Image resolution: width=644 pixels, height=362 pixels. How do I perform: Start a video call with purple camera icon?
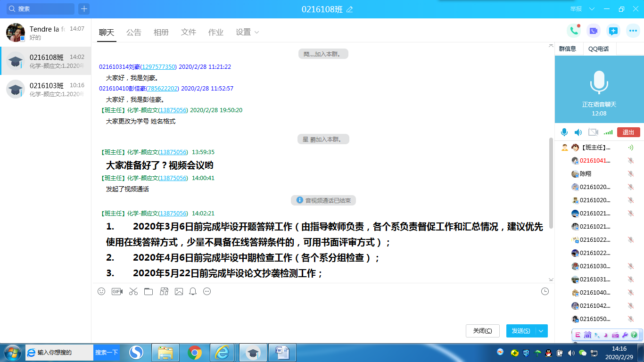click(594, 31)
